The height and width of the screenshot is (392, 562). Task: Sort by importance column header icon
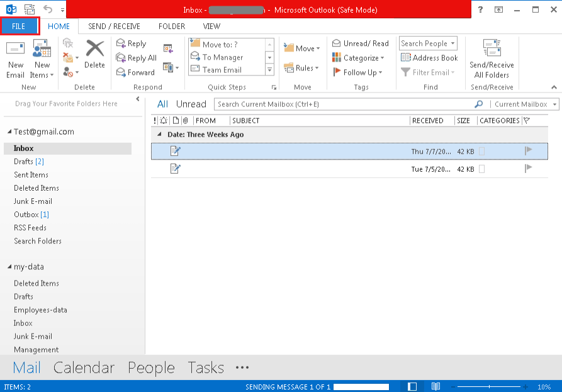tap(155, 121)
